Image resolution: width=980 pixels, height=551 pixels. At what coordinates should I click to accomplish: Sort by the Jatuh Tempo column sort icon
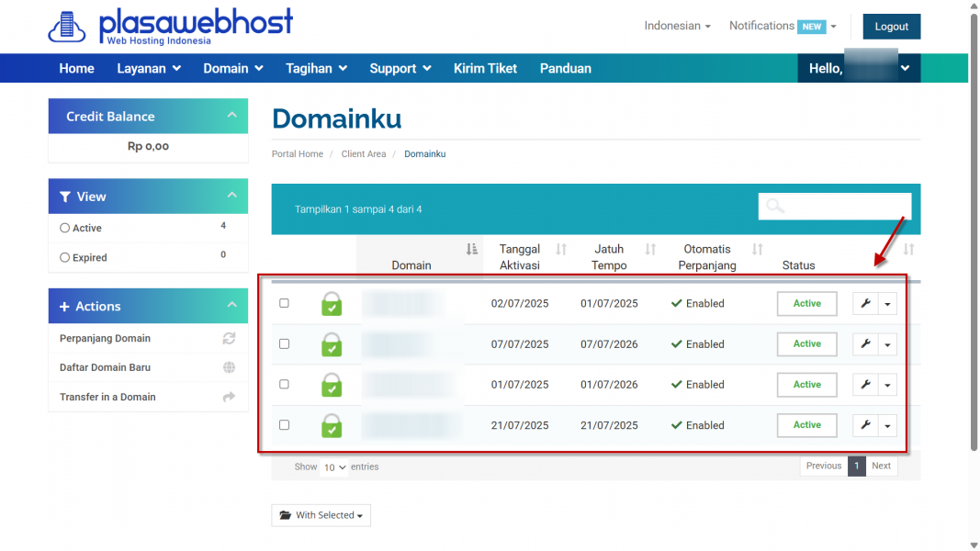(650, 250)
